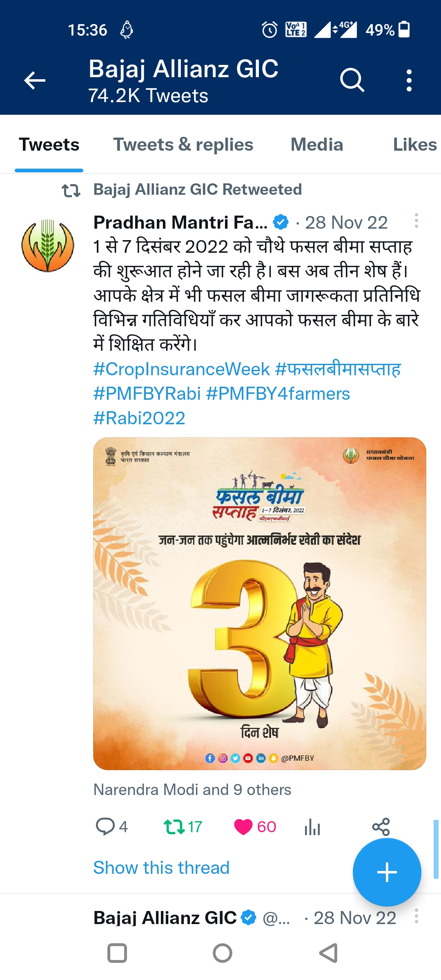Image resolution: width=441 pixels, height=980 pixels.
Task: Open the profile overflow menu
Action: pyautogui.click(x=409, y=80)
